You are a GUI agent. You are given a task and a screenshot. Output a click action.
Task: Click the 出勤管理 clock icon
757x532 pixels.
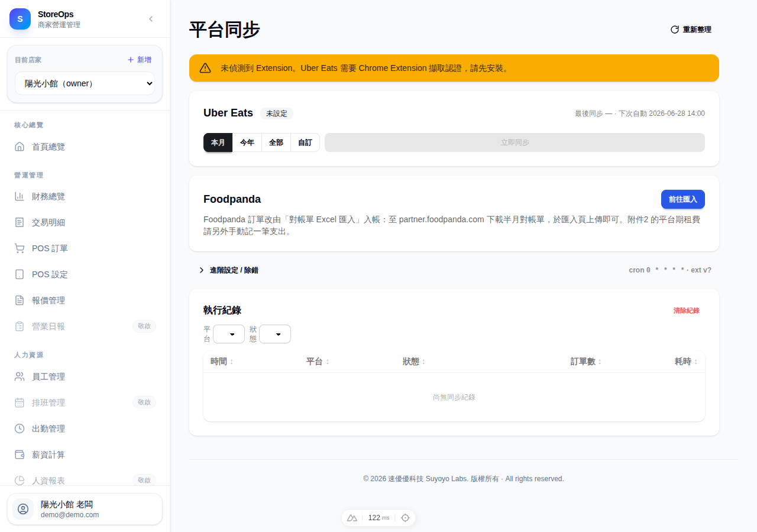(x=20, y=429)
